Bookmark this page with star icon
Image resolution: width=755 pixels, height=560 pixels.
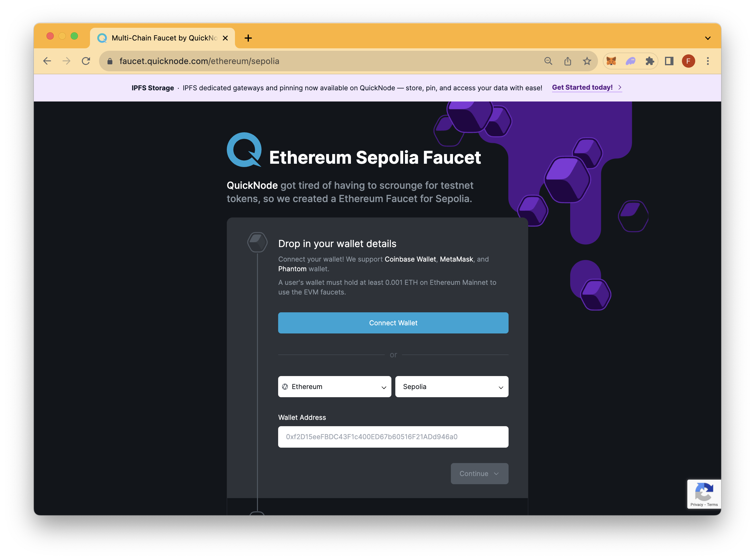click(x=587, y=61)
